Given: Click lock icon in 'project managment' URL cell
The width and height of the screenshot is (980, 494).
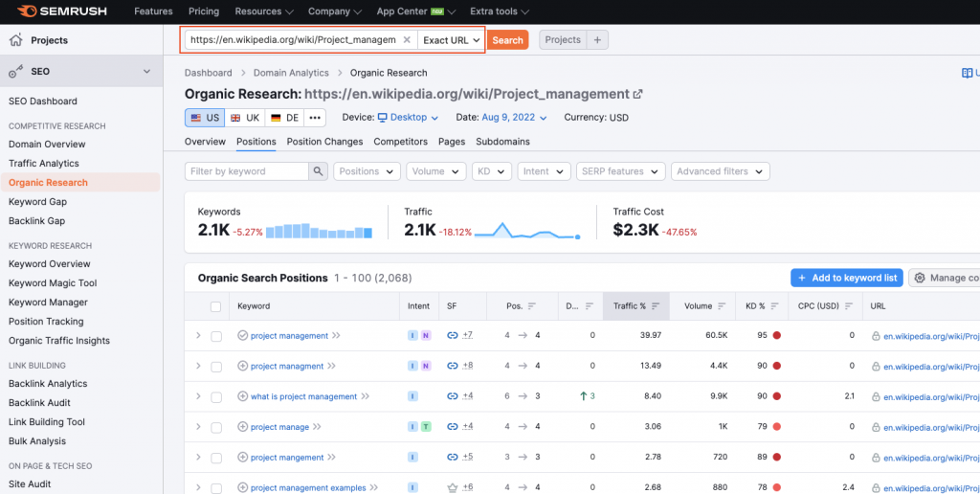Looking at the screenshot, I should (x=877, y=367).
